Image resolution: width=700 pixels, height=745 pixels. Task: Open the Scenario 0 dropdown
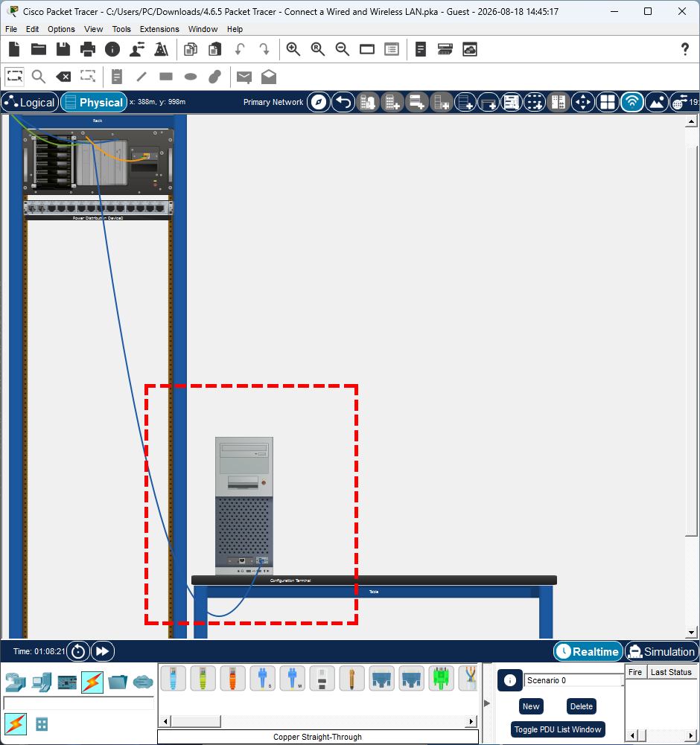pyautogui.click(x=574, y=680)
